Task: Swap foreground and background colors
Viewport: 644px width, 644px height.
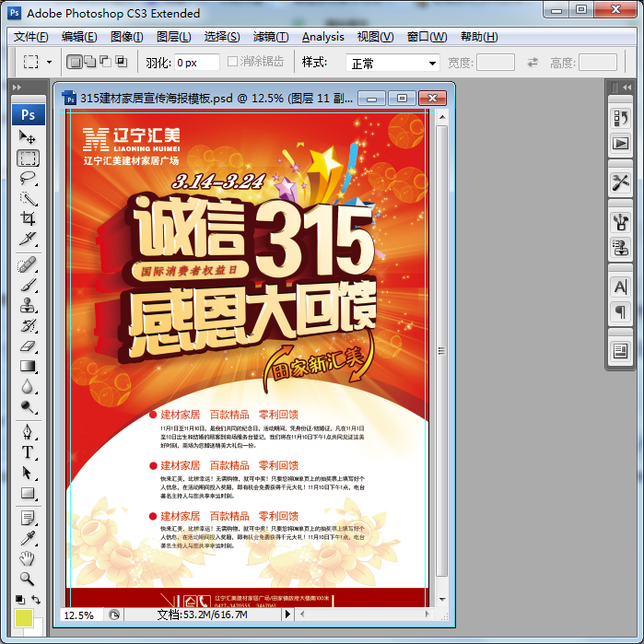Action: pyautogui.click(x=36, y=600)
